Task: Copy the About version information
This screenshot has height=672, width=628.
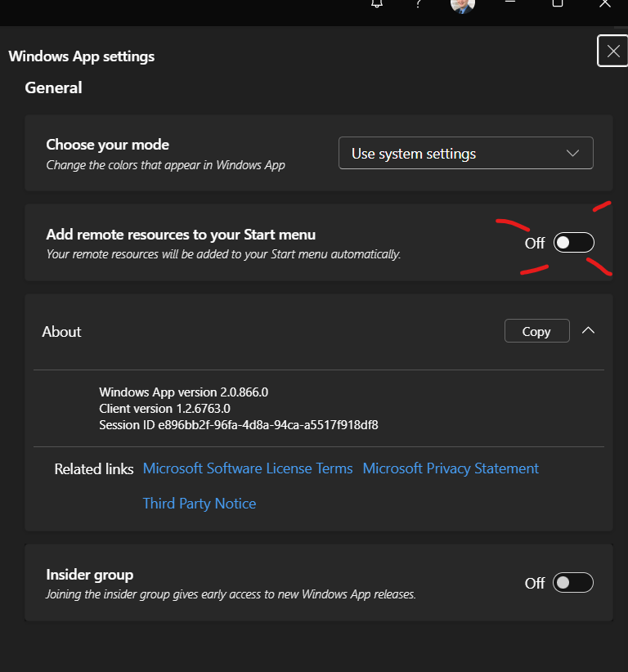Action: click(x=536, y=331)
